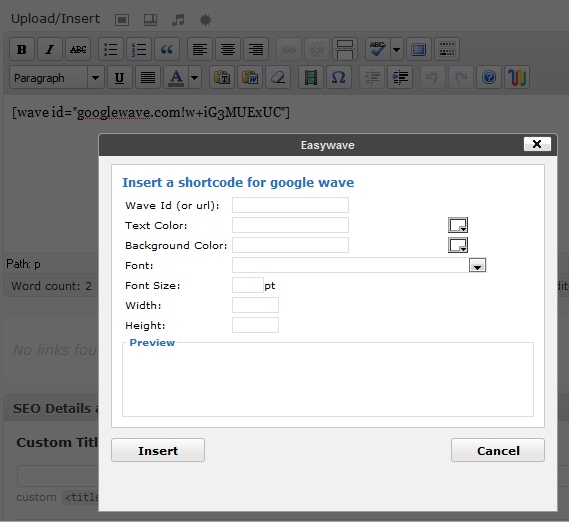Click the Add Media star icon
This screenshot has width=569, height=523.
point(205,20)
